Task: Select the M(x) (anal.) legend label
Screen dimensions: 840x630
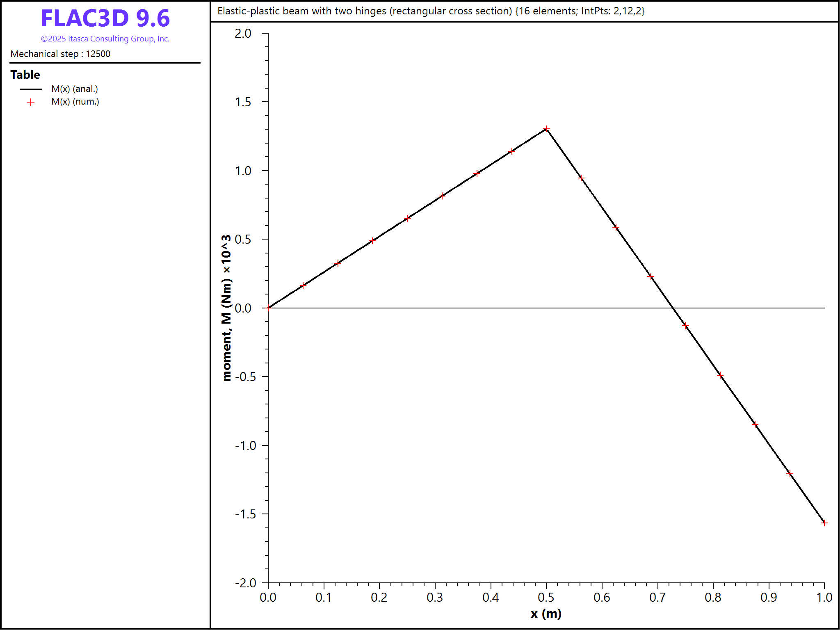Action: pyautogui.click(x=75, y=89)
